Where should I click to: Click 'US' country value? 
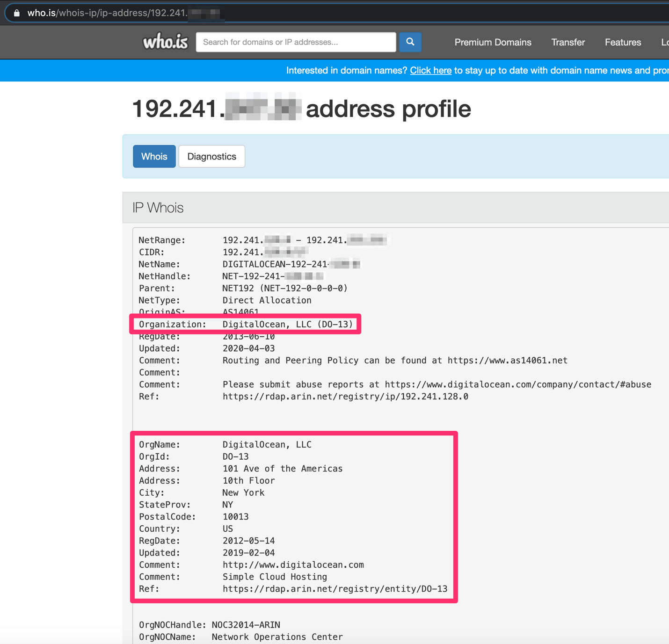(227, 529)
